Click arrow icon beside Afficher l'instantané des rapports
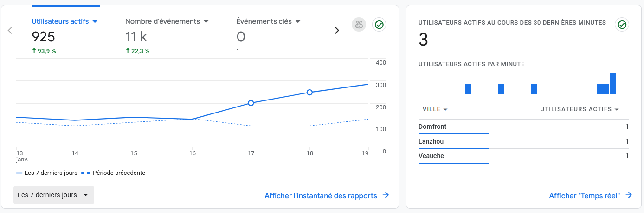Viewport: 644px width, 213px height. 386,196
